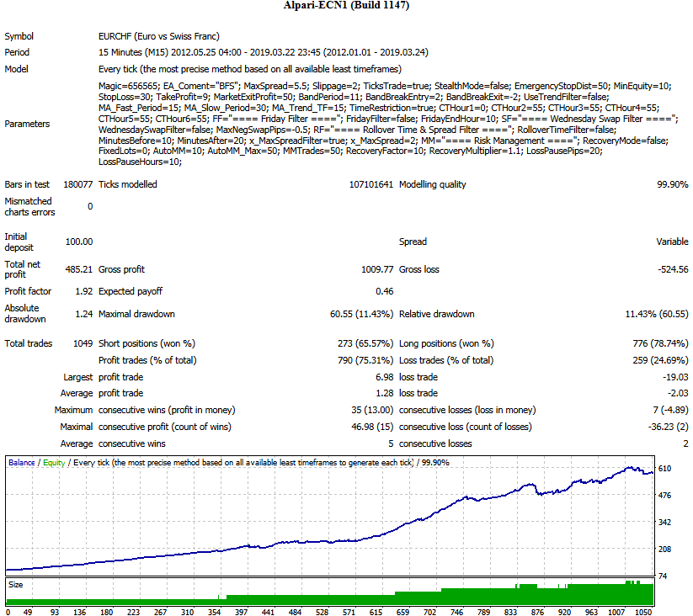
Task: Click the largest profit trade value 6.98
Action: 384,377
